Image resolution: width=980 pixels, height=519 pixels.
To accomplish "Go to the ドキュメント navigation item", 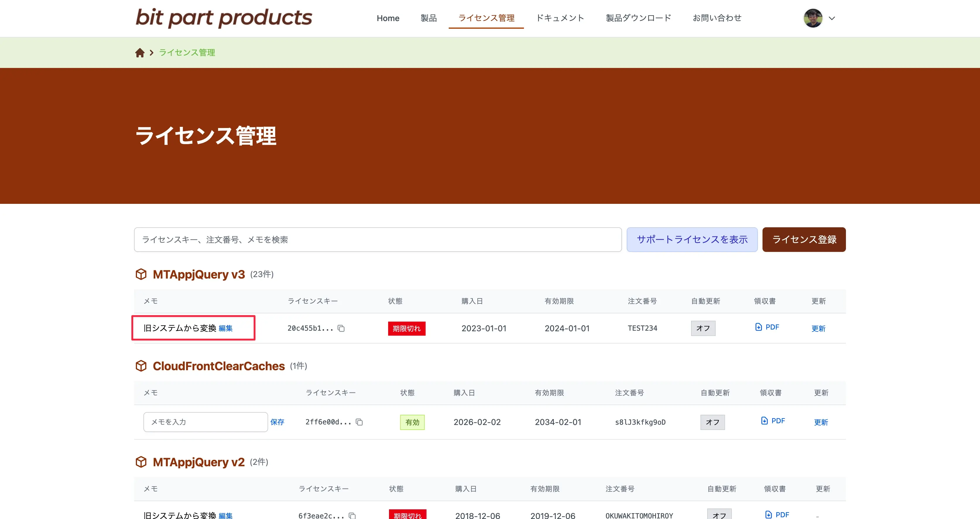I will pos(560,18).
